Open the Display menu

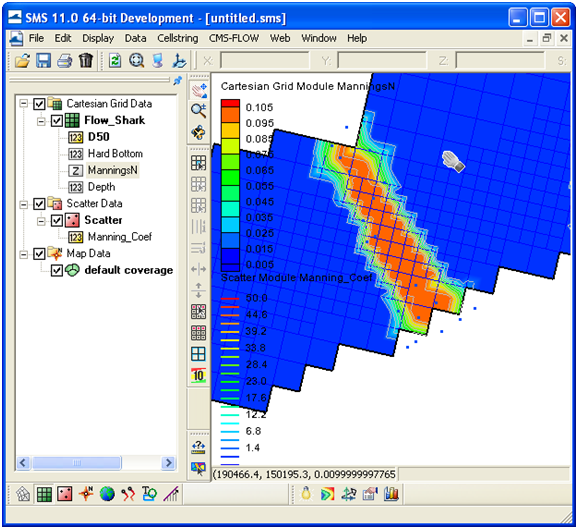point(98,38)
